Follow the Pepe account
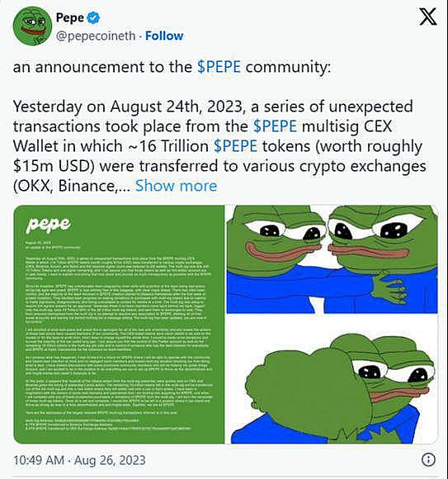This screenshot has width=448, height=479. [164, 36]
